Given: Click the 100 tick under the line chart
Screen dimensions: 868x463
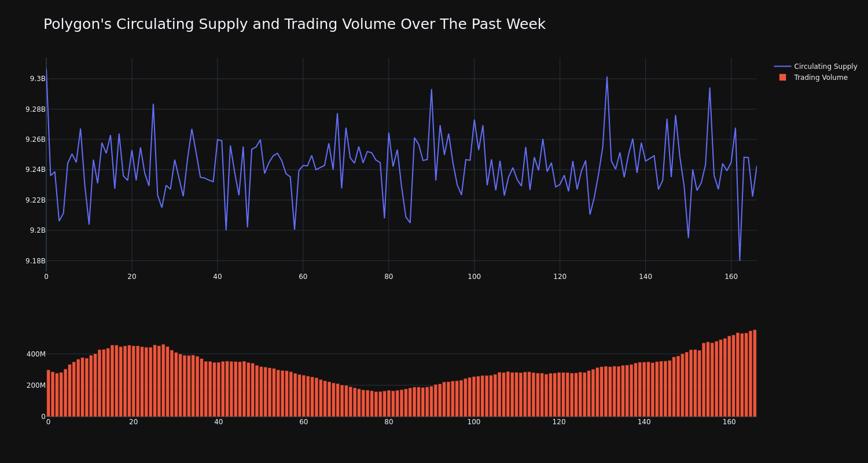Looking at the screenshot, I should click(474, 277).
